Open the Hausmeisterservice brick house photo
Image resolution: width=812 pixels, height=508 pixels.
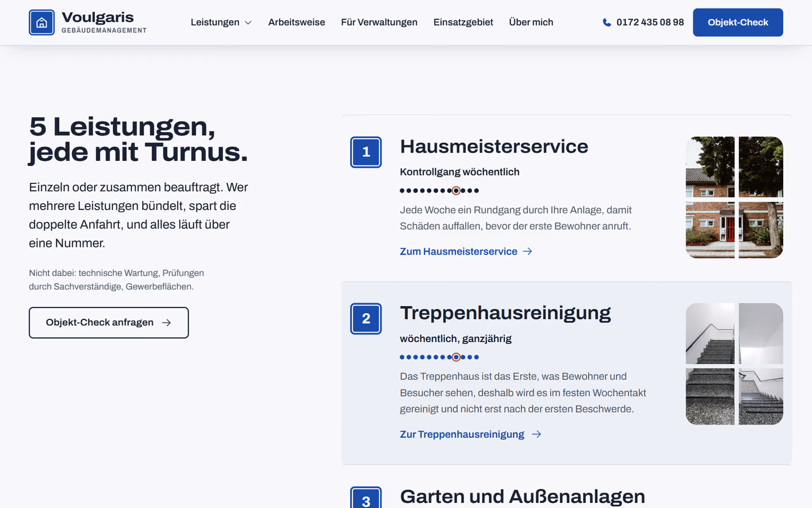coord(734,198)
